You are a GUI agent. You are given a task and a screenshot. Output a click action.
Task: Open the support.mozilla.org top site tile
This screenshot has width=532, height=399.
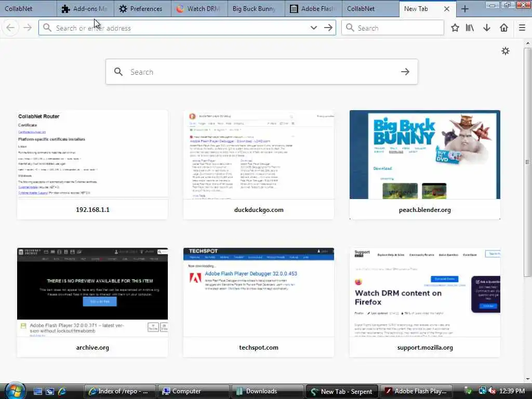[x=425, y=302]
